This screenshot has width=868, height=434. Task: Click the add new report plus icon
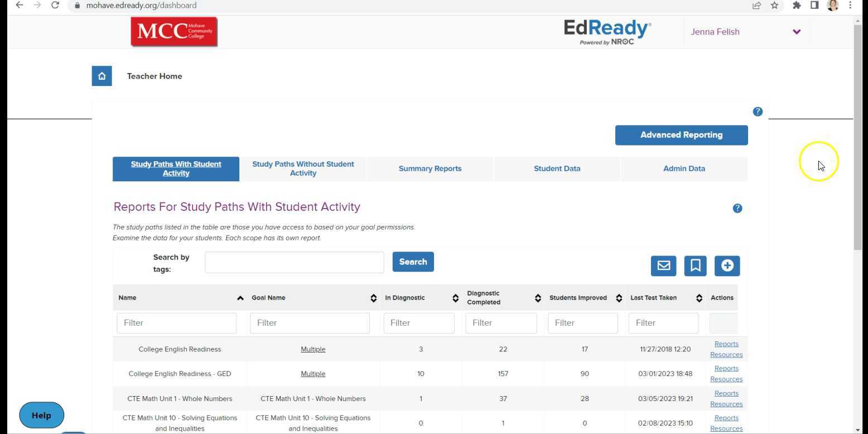pos(727,266)
